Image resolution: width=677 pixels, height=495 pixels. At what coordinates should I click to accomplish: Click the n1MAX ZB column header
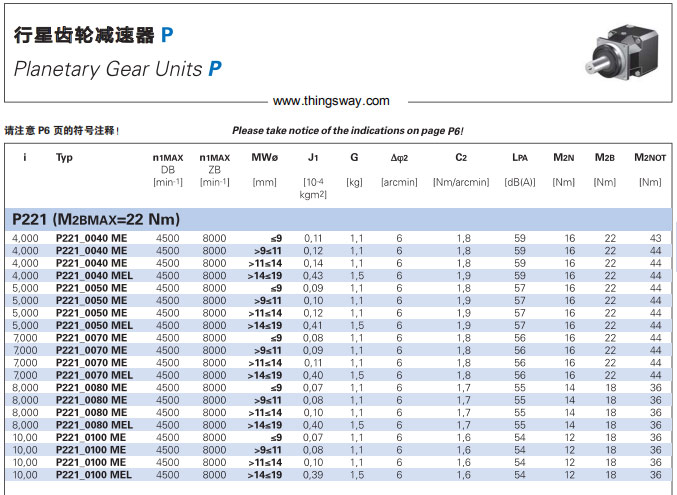point(214,169)
